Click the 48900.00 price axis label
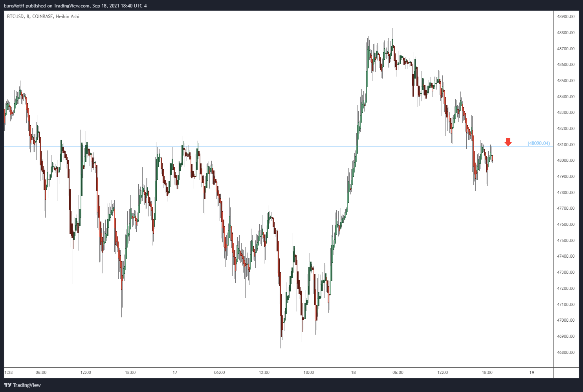583x392 pixels. pyautogui.click(x=566, y=16)
